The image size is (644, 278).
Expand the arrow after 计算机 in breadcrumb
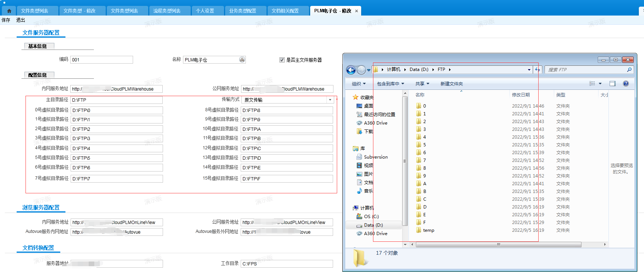[405, 69]
